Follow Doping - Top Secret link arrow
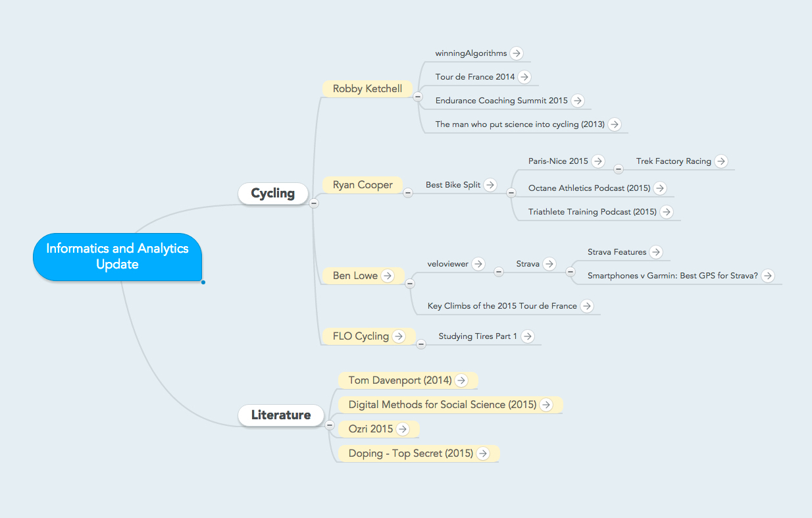 point(483,453)
